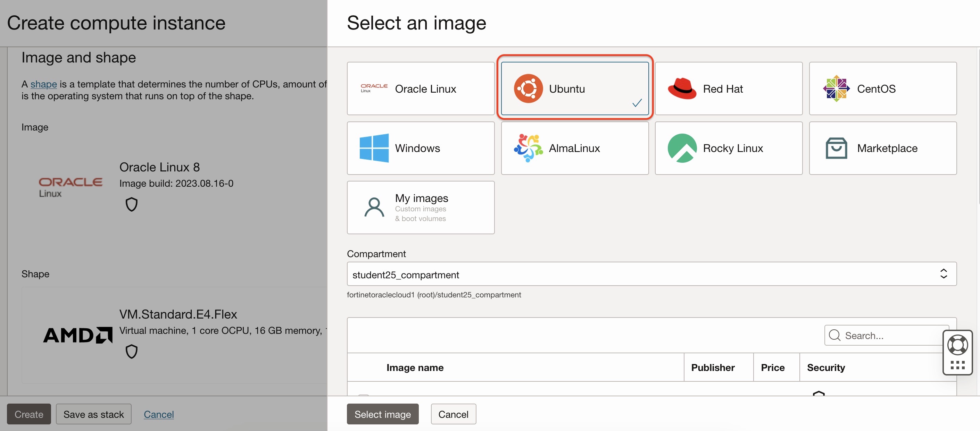
Task: Choose the Ubuntu image card
Action: click(x=574, y=88)
